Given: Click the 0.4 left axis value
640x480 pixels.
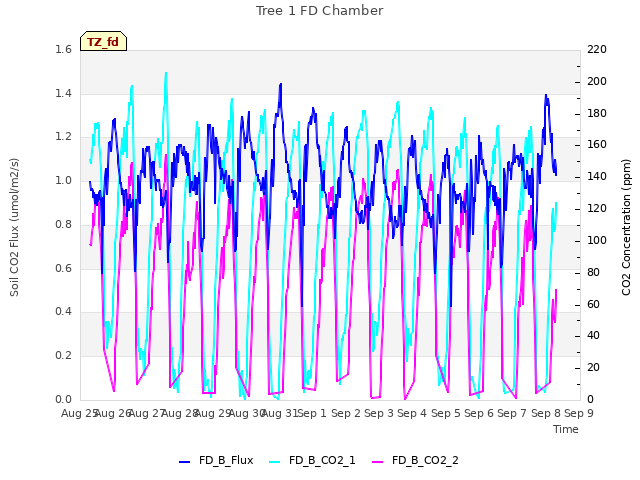Looking at the screenshot, I should tap(63, 311).
